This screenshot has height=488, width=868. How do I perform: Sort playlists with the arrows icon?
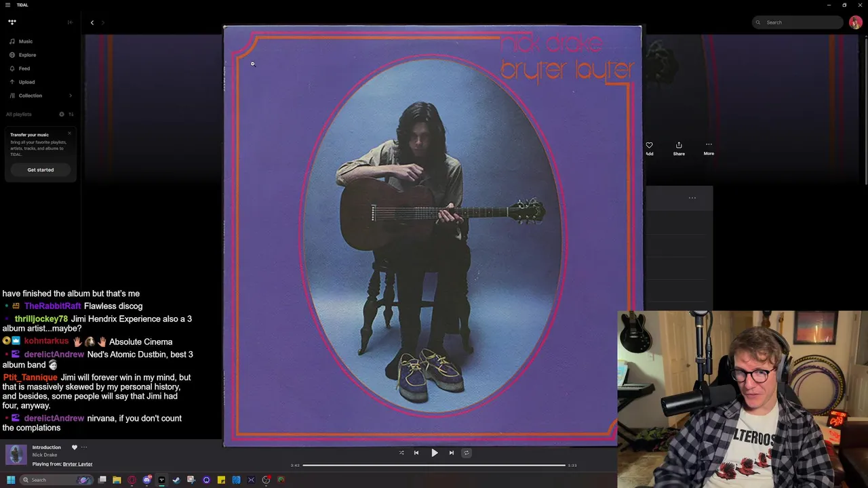[71, 114]
